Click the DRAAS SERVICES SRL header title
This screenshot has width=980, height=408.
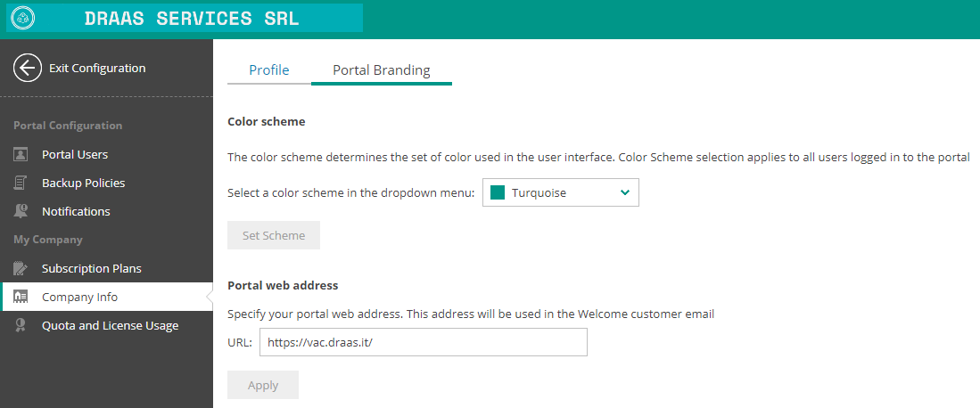[192, 18]
